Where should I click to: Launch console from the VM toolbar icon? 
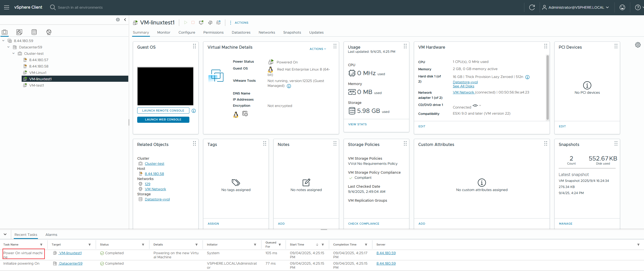tap(201, 23)
